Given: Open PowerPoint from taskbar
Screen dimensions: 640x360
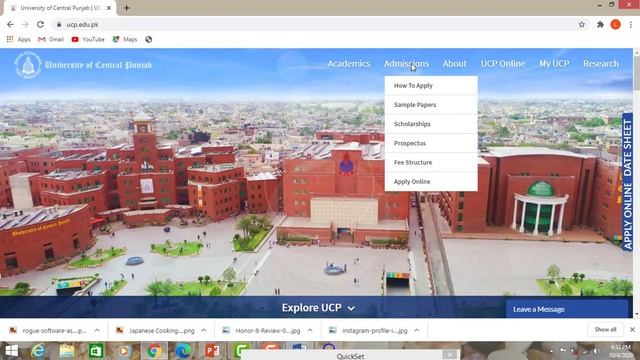Looking at the screenshot, I should (212, 351).
